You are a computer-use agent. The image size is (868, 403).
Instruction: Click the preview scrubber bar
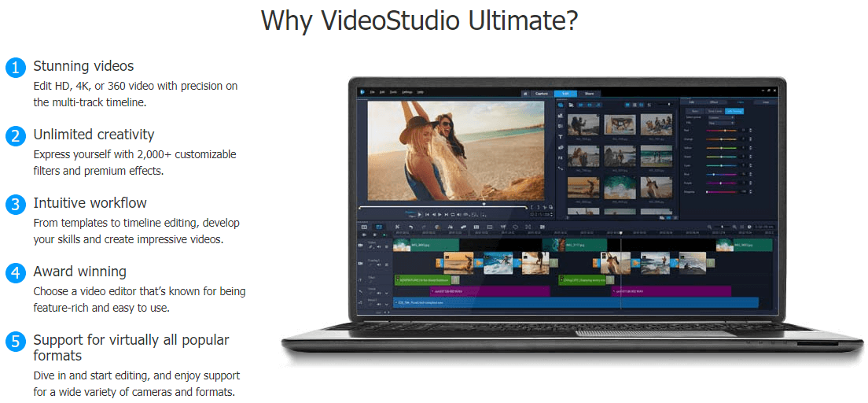[x=443, y=207]
